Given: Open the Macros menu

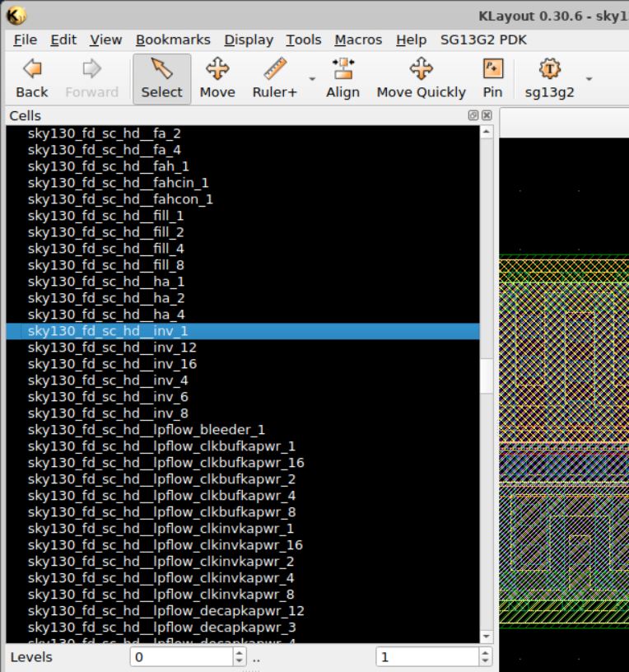Looking at the screenshot, I should 358,40.
